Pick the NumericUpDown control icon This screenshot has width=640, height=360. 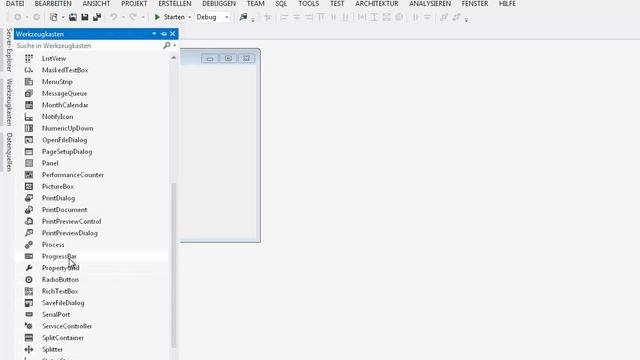click(x=29, y=128)
